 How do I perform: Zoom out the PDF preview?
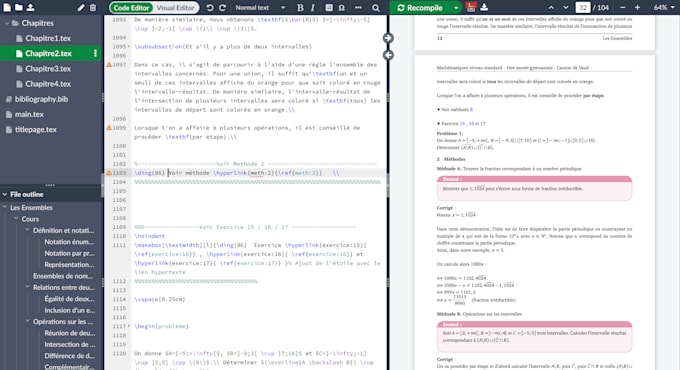623,8
